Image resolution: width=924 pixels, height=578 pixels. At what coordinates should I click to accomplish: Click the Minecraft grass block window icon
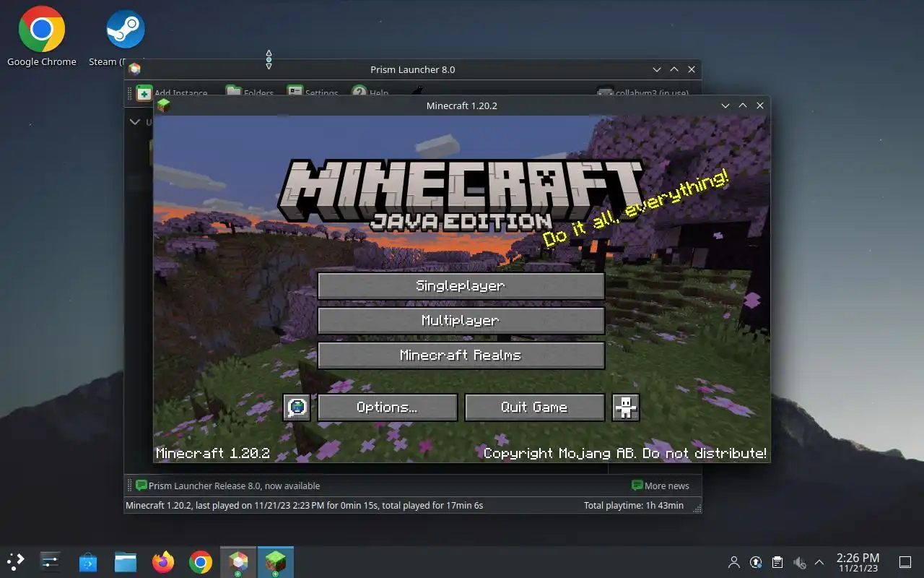164,105
